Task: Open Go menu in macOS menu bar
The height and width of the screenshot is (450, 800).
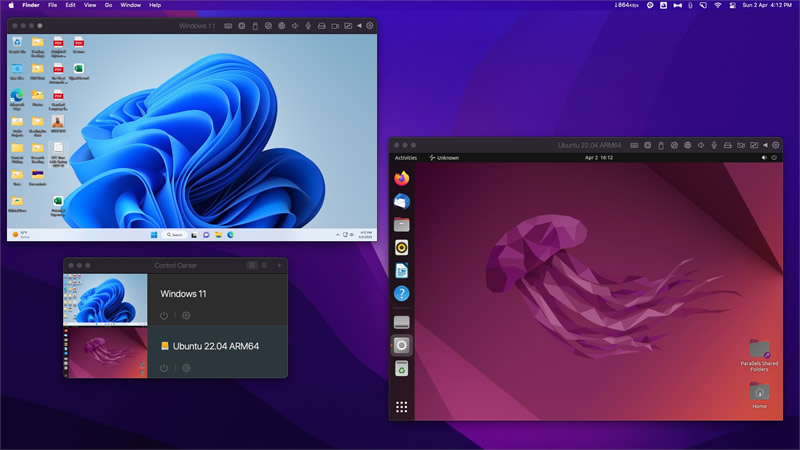Action: point(108,5)
